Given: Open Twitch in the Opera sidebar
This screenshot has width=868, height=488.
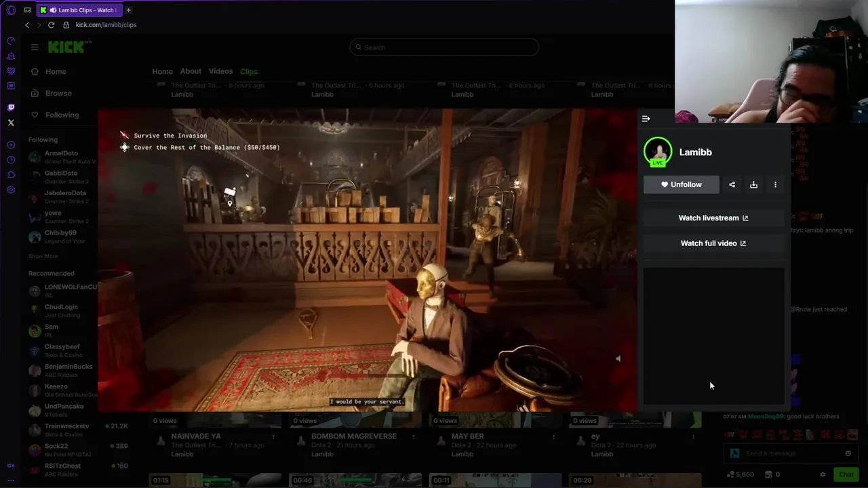Looking at the screenshot, I should (x=11, y=108).
